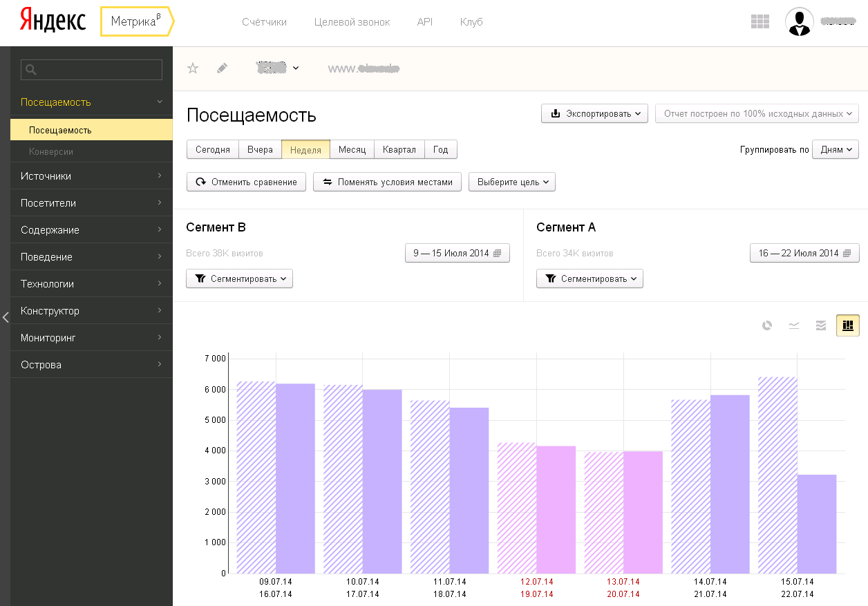Click the user profile avatar
The width and height of the screenshot is (868, 606).
click(799, 21)
